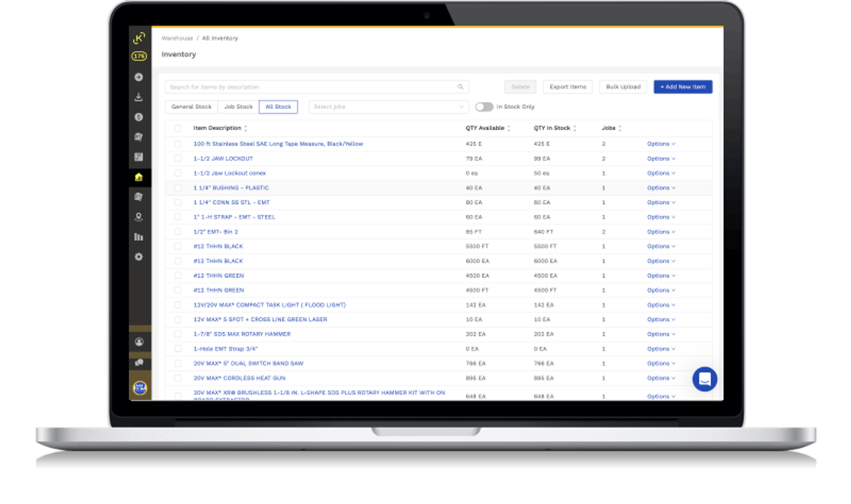The height and width of the screenshot is (504, 851).
Task: Click the user profile sidebar icon
Action: 139,342
